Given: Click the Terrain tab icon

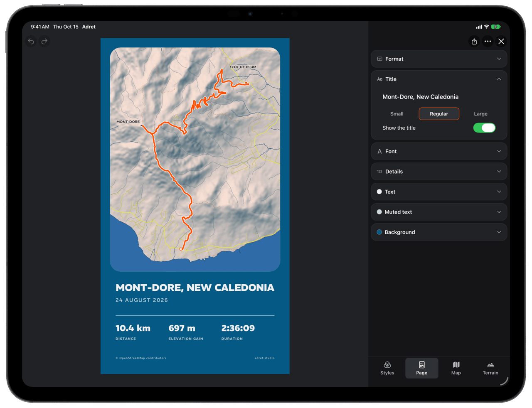Looking at the screenshot, I should pyautogui.click(x=490, y=365).
